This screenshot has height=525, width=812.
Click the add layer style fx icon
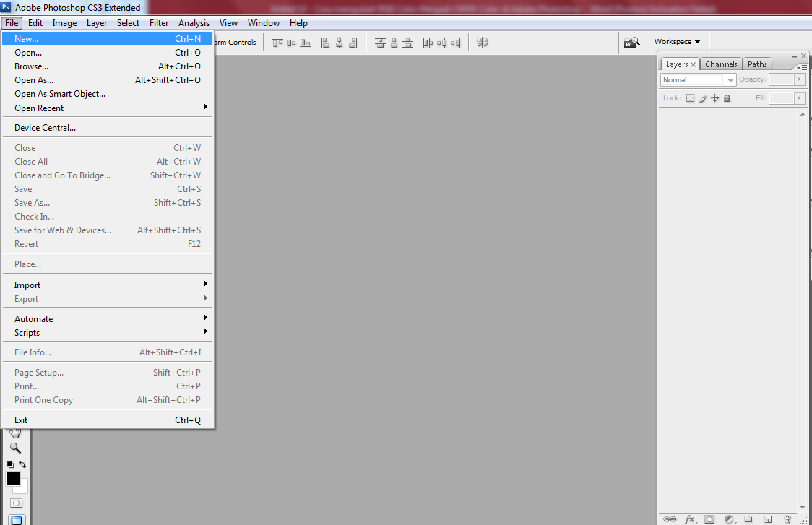point(691,519)
